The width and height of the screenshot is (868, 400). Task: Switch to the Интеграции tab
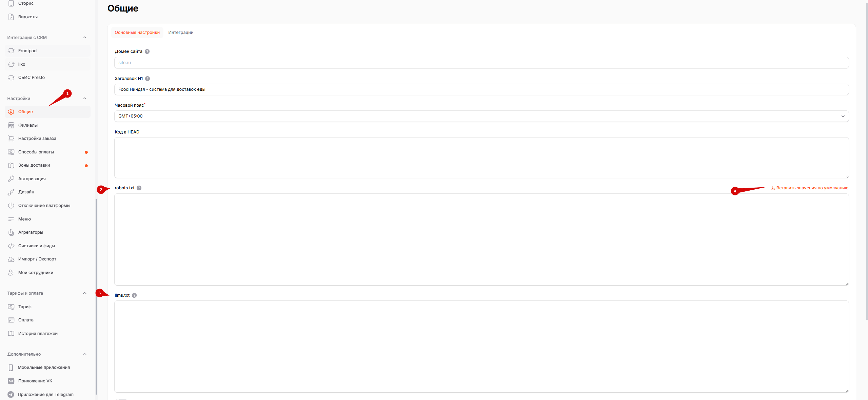(181, 33)
